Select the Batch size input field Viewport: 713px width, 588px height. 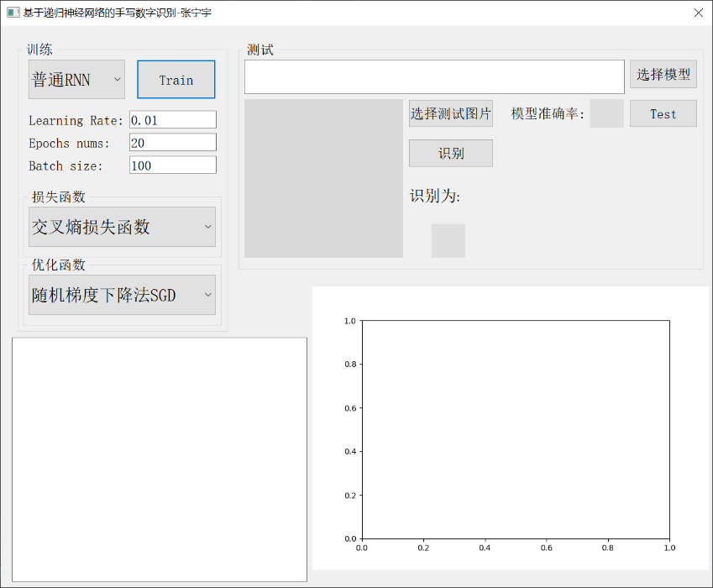(172, 165)
